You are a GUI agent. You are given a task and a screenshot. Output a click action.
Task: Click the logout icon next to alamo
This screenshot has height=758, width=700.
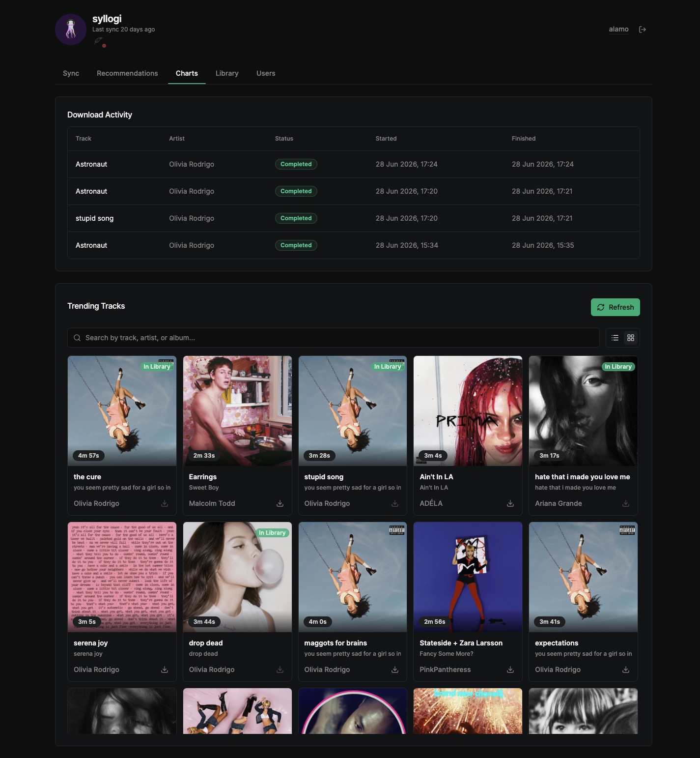click(643, 29)
